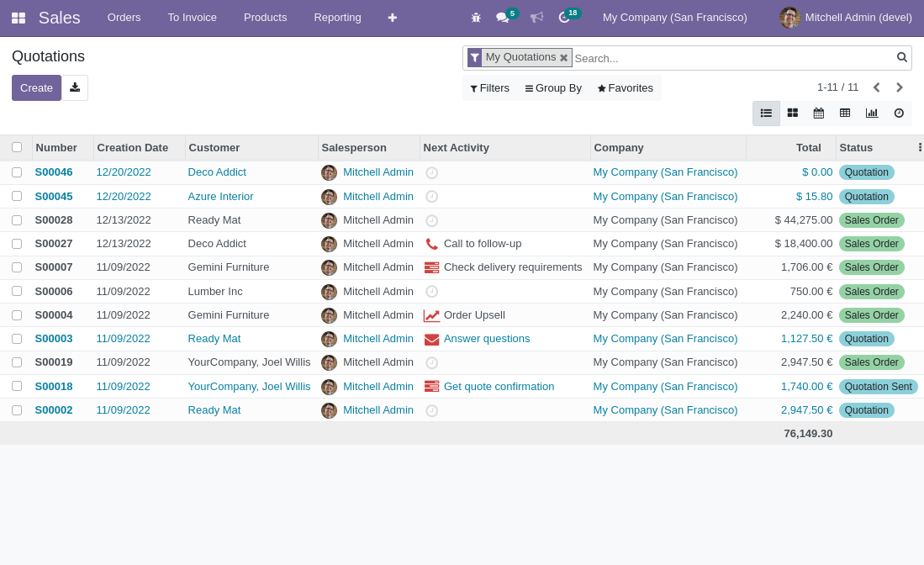Image resolution: width=924 pixels, height=565 pixels.
Task: Click in the Search input field
Action: (731, 58)
